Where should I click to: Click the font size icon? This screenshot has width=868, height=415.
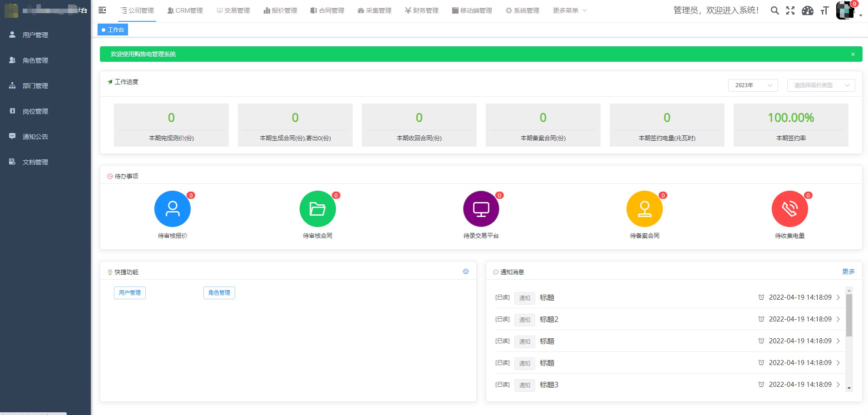coord(824,10)
